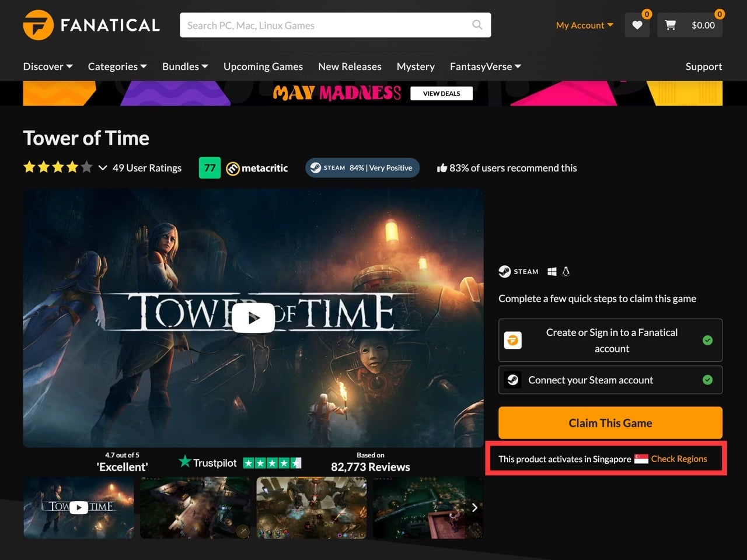This screenshot has width=747, height=560.
Task: Open the wishlist heart icon
Action: click(637, 25)
